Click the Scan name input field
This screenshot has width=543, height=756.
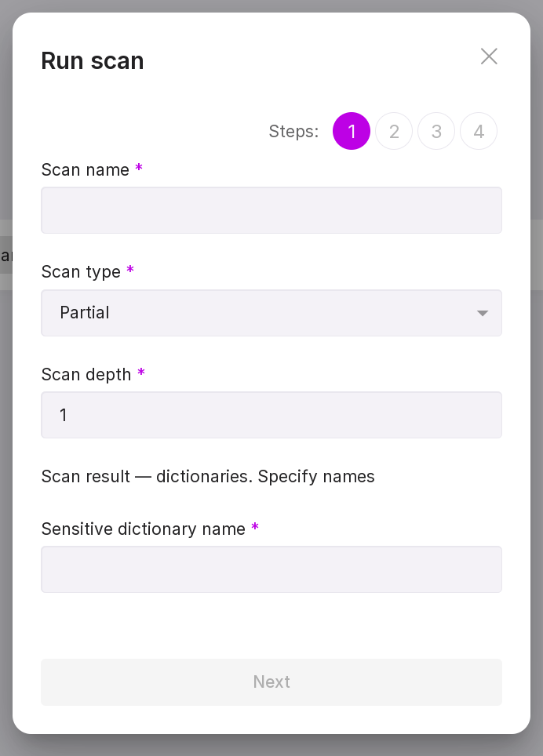click(x=271, y=210)
